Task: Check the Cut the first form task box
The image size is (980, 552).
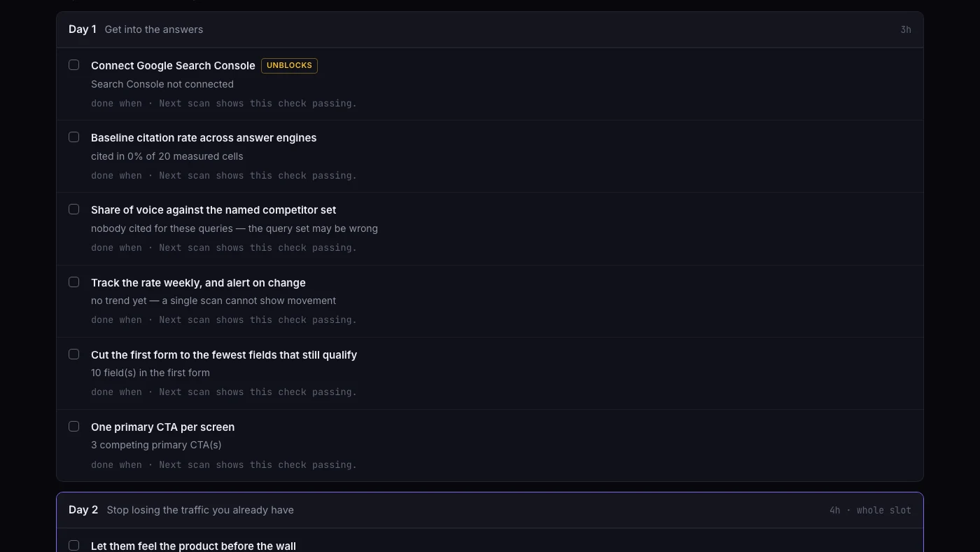Action: point(73,354)
